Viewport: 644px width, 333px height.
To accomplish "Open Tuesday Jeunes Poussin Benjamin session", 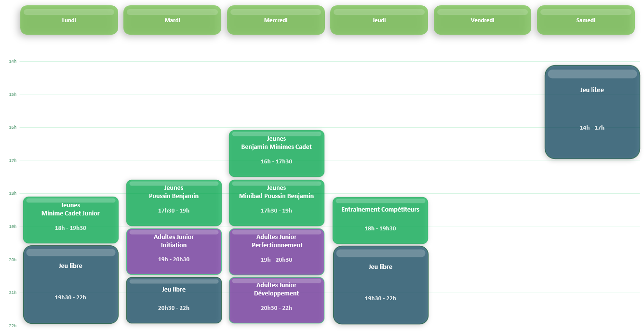I will click(174, 203).
